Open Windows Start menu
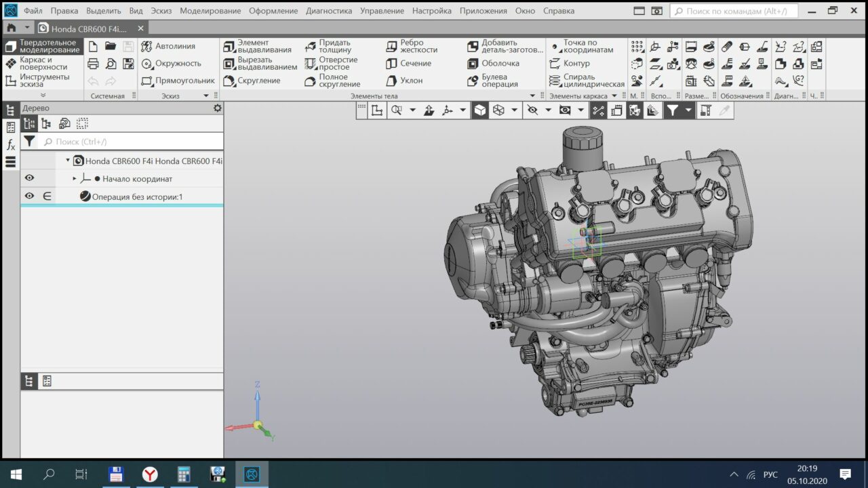 pos(16,474)
